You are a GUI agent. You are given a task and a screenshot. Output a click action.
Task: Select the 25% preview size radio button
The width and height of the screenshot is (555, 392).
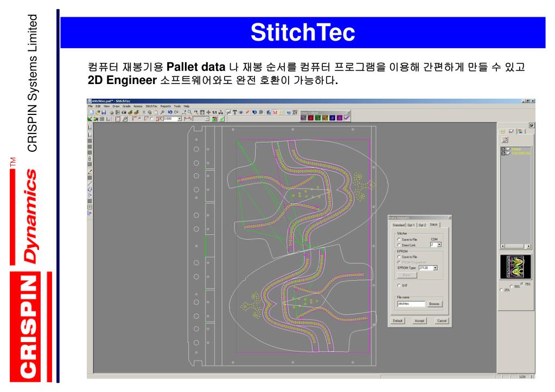(501, 290)
